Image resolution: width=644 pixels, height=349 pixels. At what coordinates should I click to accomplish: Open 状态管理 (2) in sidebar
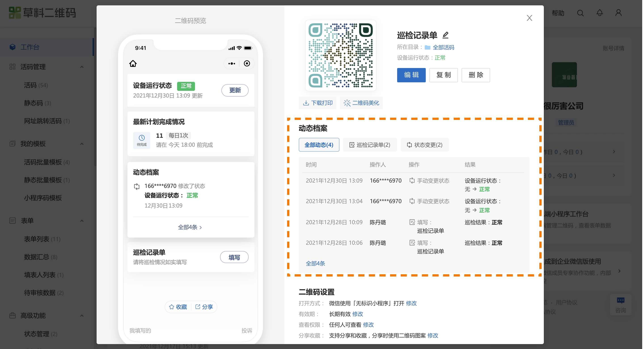coord(41,334)
